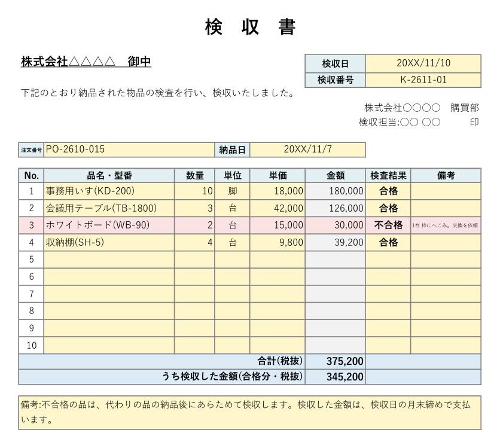Click quantity 10 for 事務用いす
Viewport: 500px width, 448px height.
194,191
